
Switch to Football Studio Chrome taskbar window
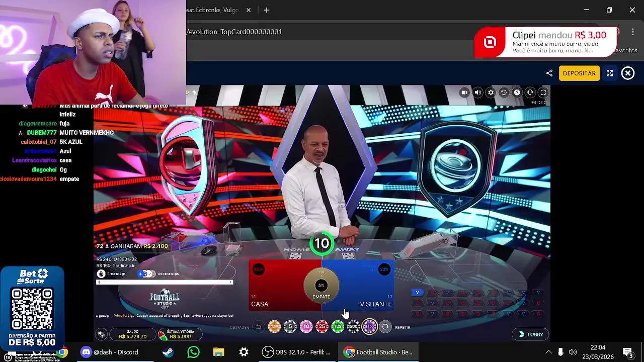(x=378, y=352)
